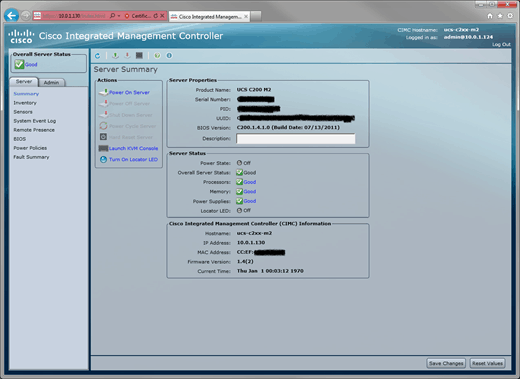
Task: Click the Locator LED Off indicator icon
Action: click(x=239, y=210)
